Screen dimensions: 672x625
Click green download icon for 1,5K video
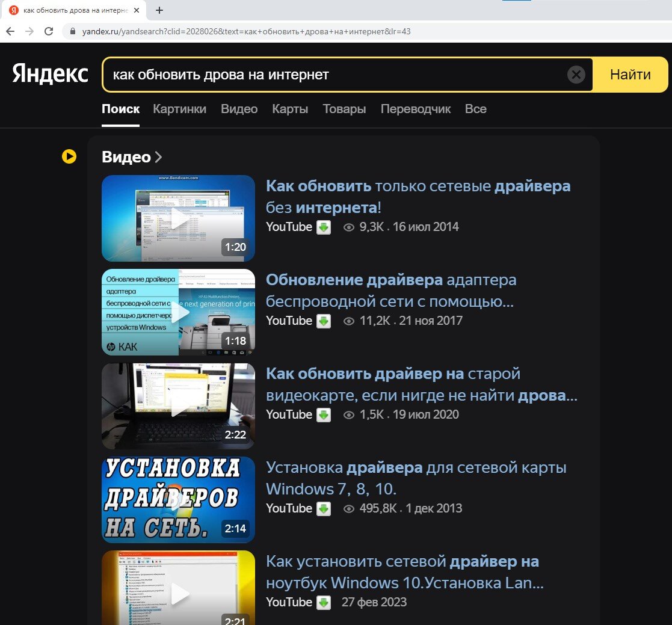point(324,414)
